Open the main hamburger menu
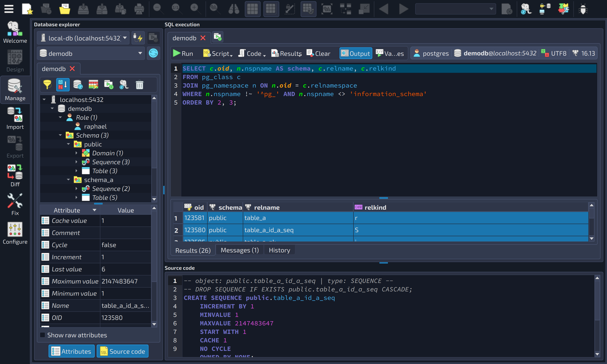Viewport: 607px width, 364px height. pyautogui.click(x=9, y=9)
